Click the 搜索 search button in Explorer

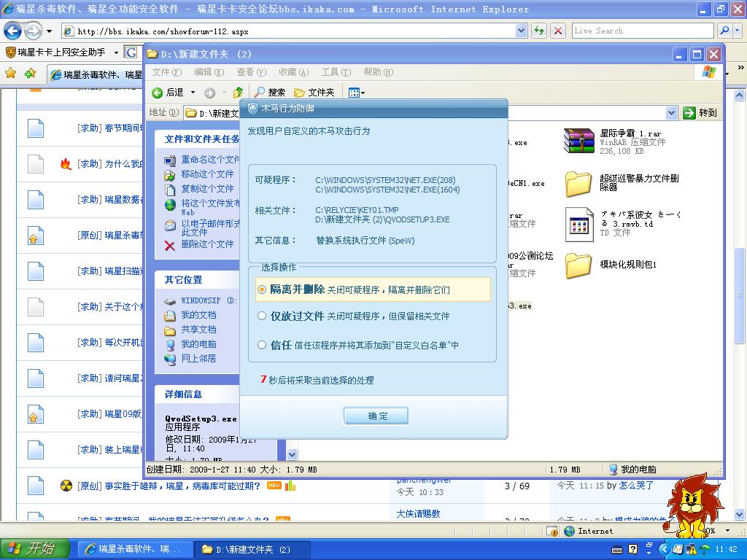(x=270, y=93)
